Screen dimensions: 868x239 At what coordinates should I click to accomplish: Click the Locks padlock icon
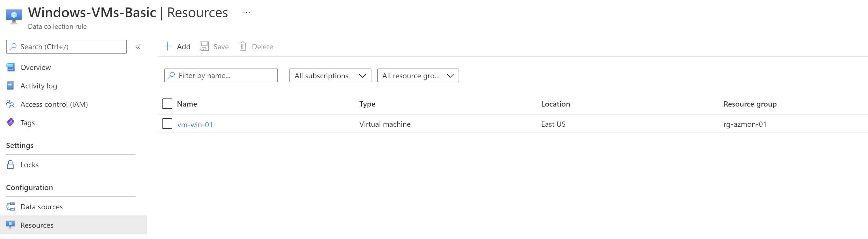pos(10,164)
